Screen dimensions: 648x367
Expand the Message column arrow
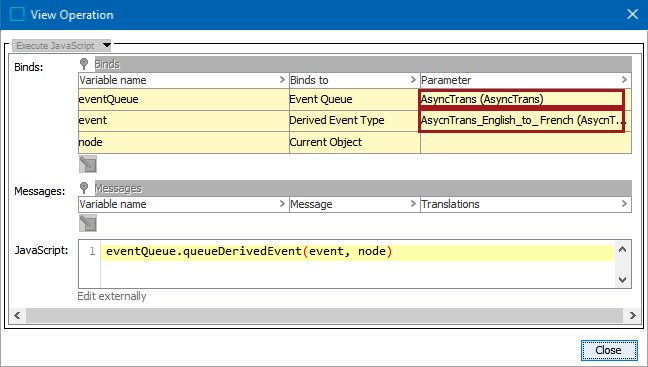pos(413,204)
